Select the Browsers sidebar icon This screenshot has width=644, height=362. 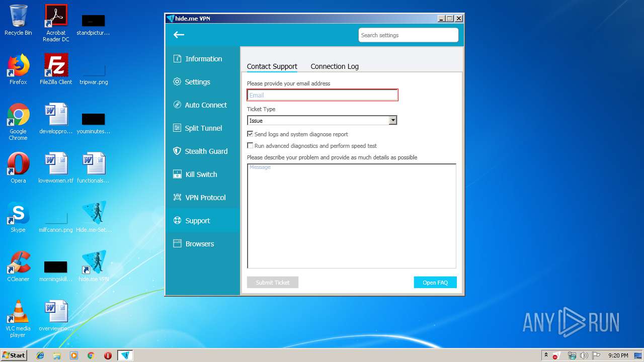pyautogui.click(x=177, y=244)
